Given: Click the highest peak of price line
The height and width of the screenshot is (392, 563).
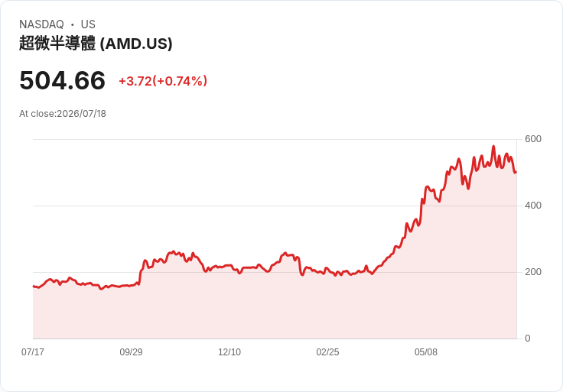Looking at the screenshot, I should (493, 146).
